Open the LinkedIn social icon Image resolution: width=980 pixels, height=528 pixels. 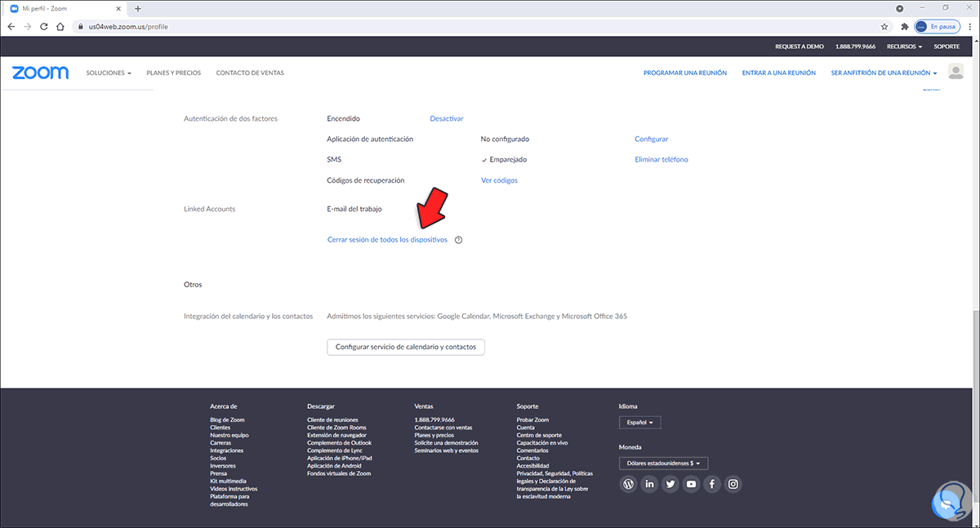[649, 484]
